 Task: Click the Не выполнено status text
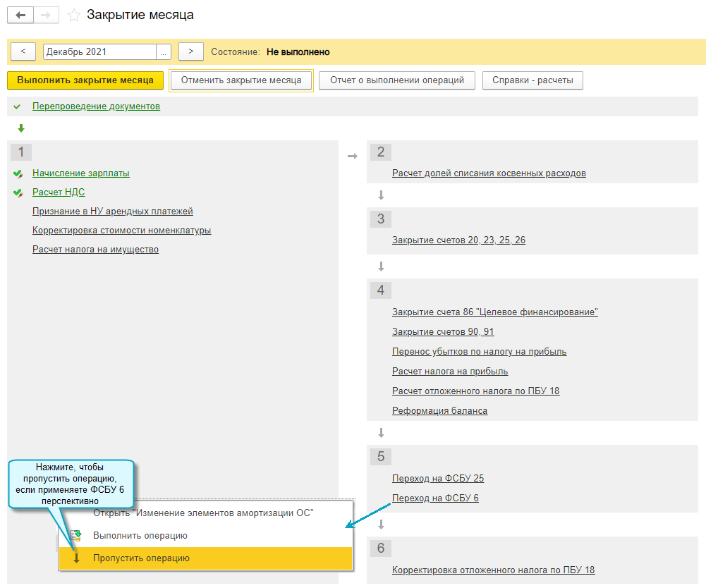[298, 51]
